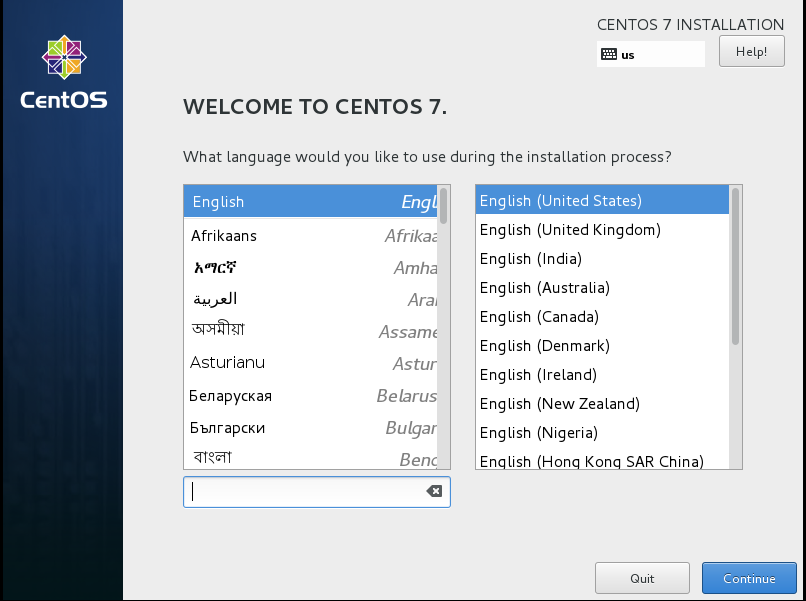Select Български language option
The image size is (806, 601).
pyautogui.click(x=310, y=428)
